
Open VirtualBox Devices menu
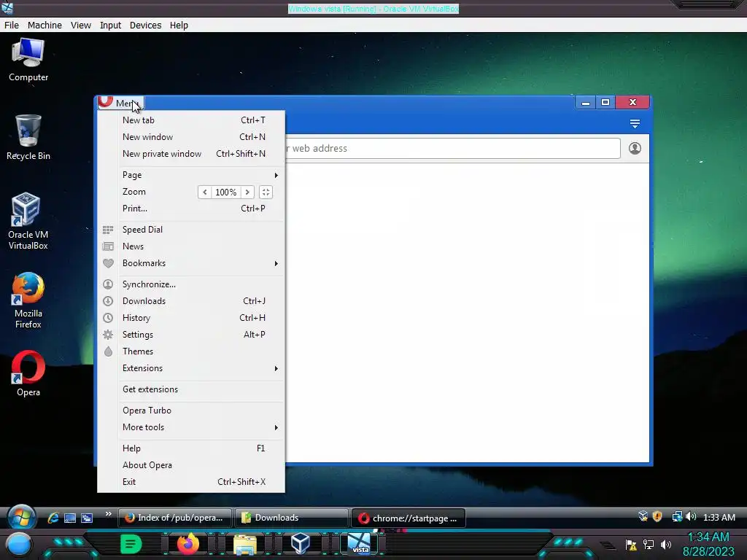coord(145,26)
